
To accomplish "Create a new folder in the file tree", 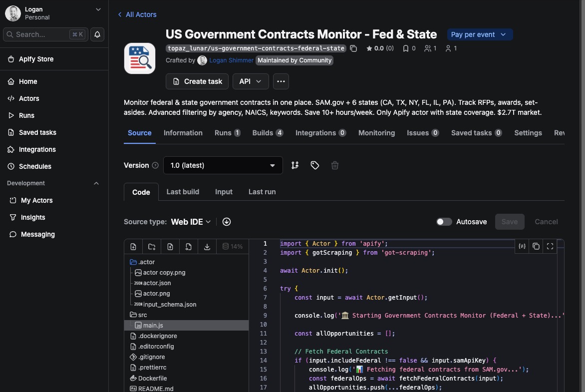I will pos(152,246).
